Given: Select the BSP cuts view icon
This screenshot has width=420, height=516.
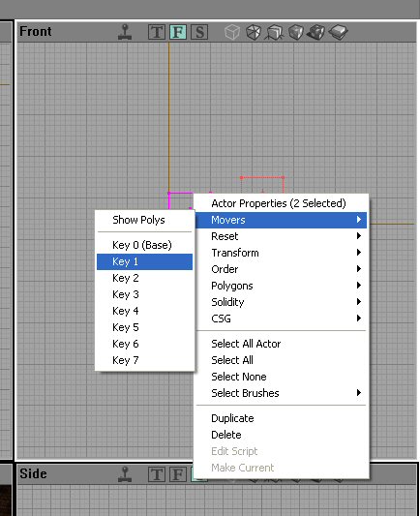Looking at the screenshot, I should pyautogui.click(x=296, y=32).
